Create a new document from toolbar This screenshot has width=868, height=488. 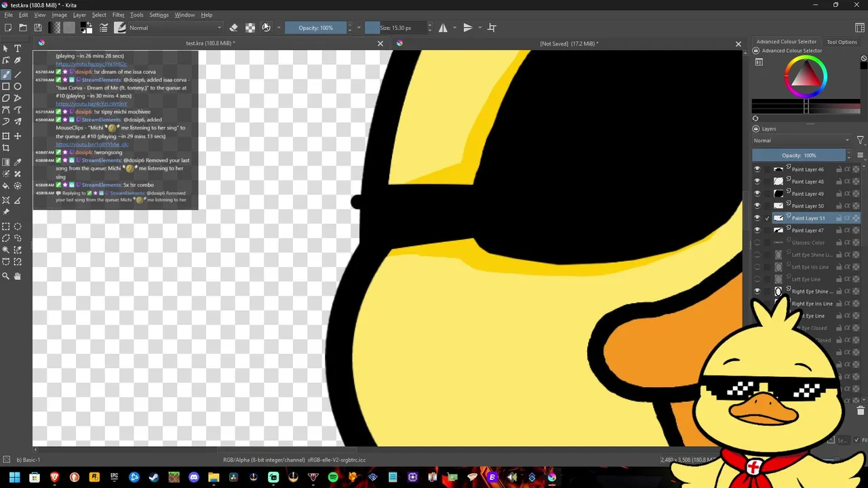click(8, 28)
